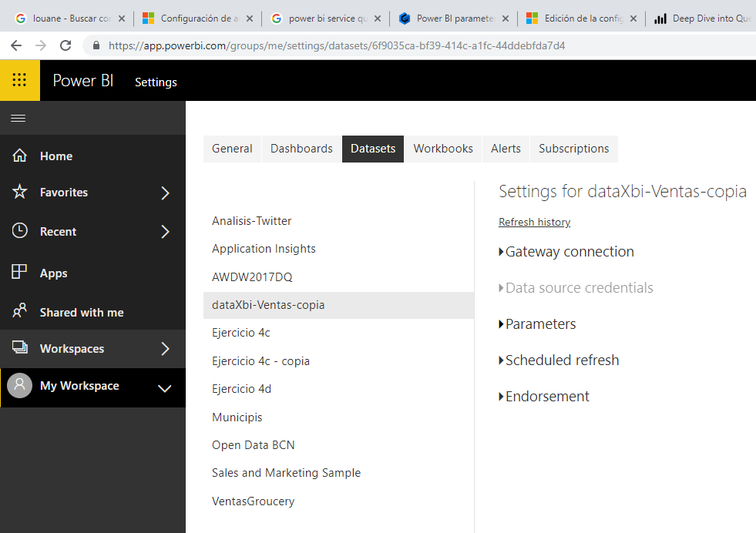756x533 pixels.
Task: Click the hamburger menu icon
Action: pos(18,118)
